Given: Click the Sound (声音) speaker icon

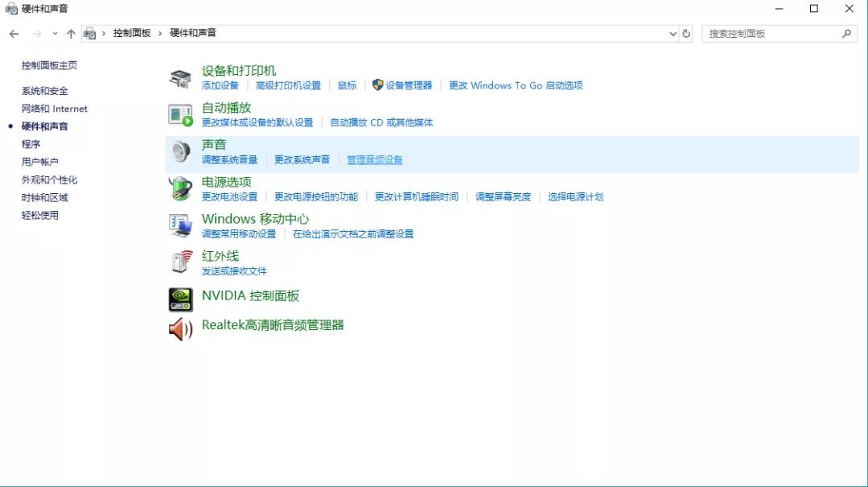Looking at the screenshot, I should tap(180, 152).
